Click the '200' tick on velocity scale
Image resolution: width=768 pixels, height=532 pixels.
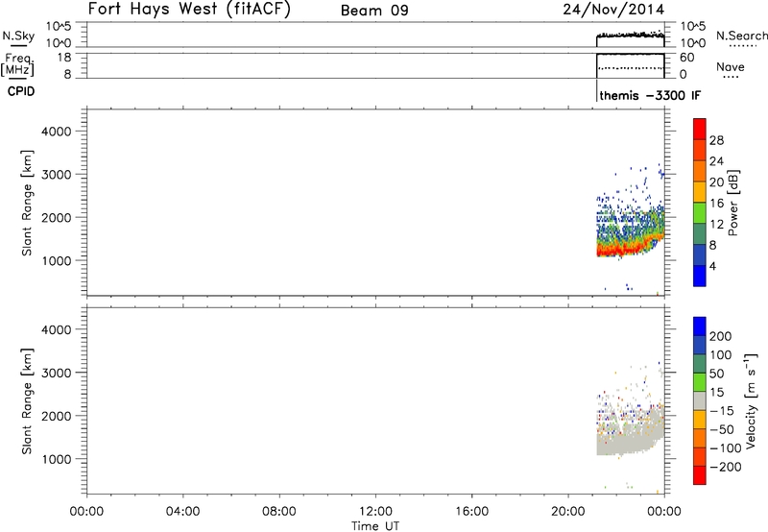[721, 336]
